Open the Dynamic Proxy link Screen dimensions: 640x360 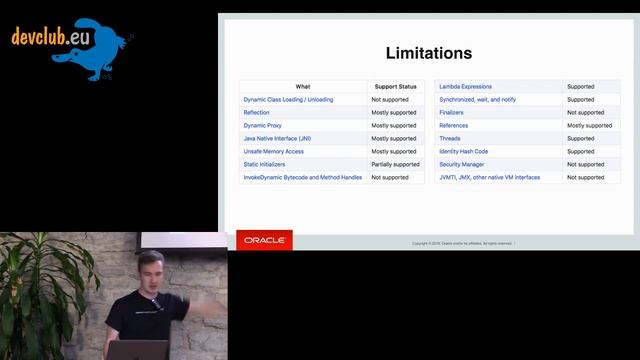(262, 126)
